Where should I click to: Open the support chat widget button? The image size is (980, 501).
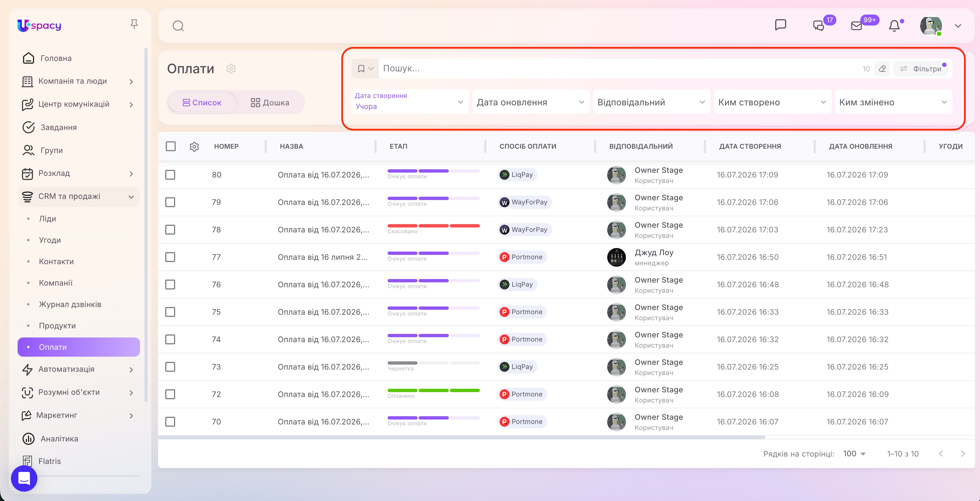24,478
